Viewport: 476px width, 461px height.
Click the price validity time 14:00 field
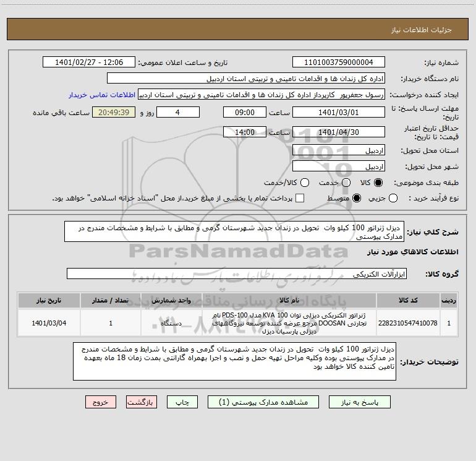245,132
